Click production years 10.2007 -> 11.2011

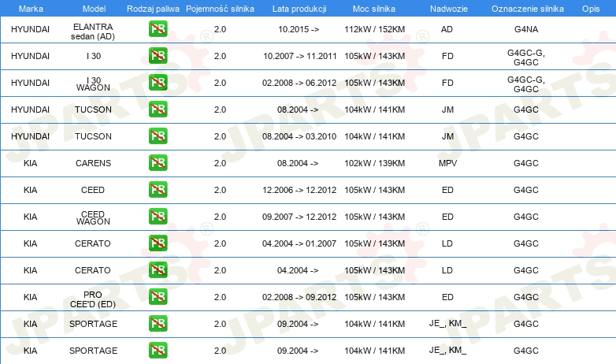[300, 56]
